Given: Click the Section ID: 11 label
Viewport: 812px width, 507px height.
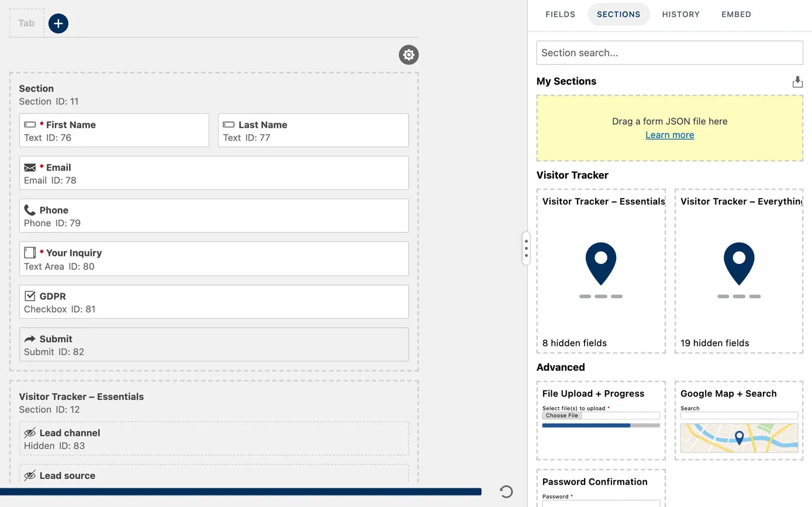Looking at the screenshot, I should pyautogui.click(x=49, y=102).
